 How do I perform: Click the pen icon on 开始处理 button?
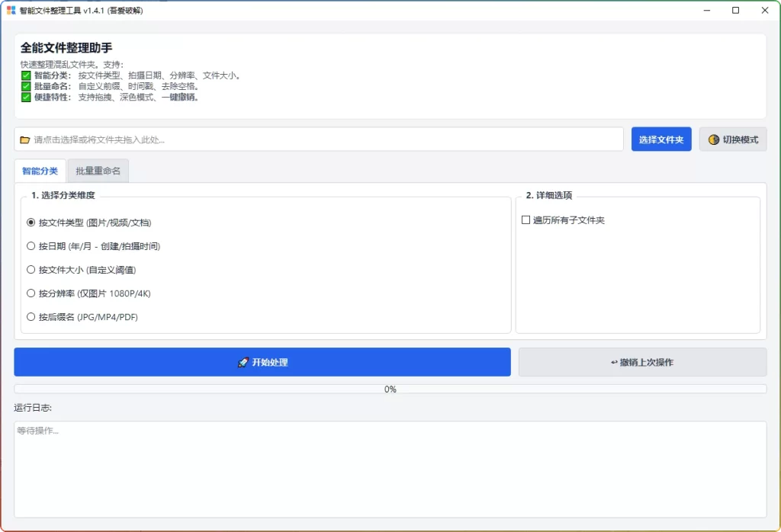click(244, 362)
